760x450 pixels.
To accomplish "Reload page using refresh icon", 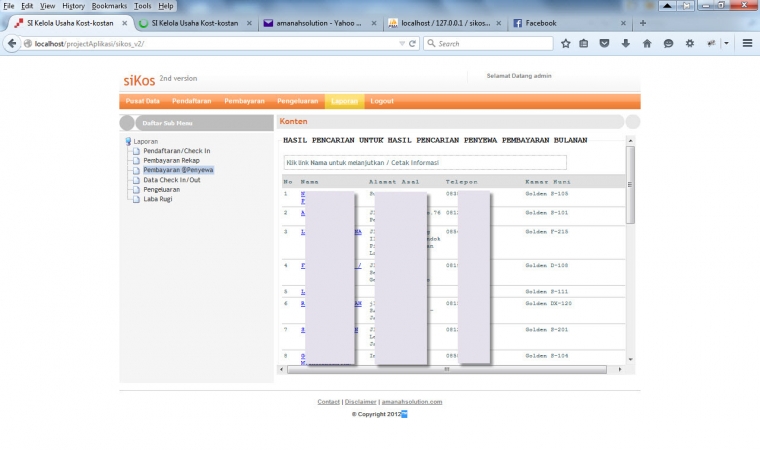I will tap(412, 43).
